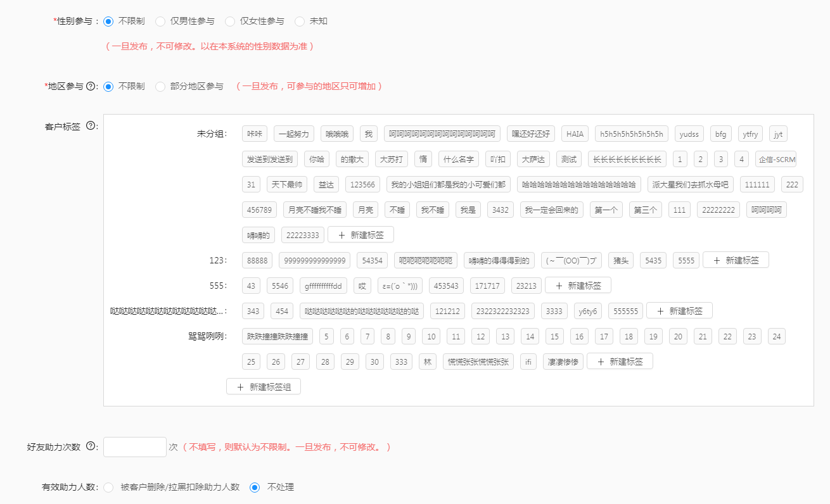Choose the 不处理 radio option
The width and height of the screenshot is (830, 504).
[255, 488]
